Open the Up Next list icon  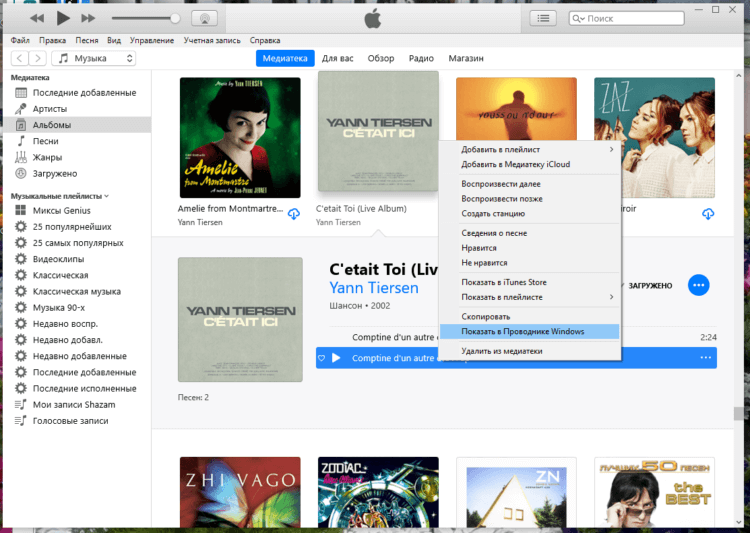(x=543, y=19)
